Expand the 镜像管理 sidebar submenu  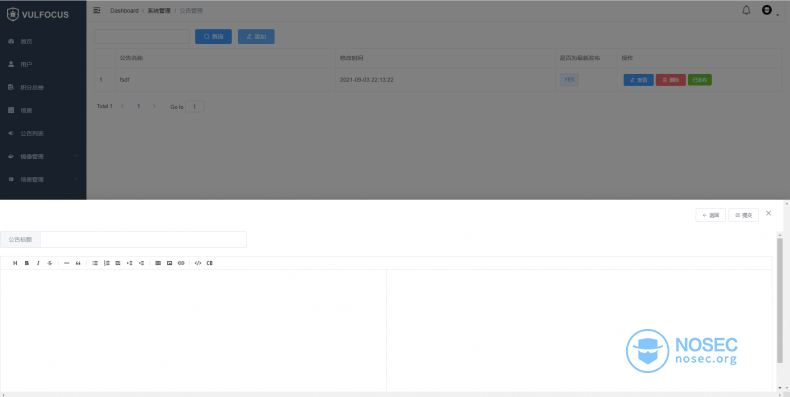click(43, 156)
